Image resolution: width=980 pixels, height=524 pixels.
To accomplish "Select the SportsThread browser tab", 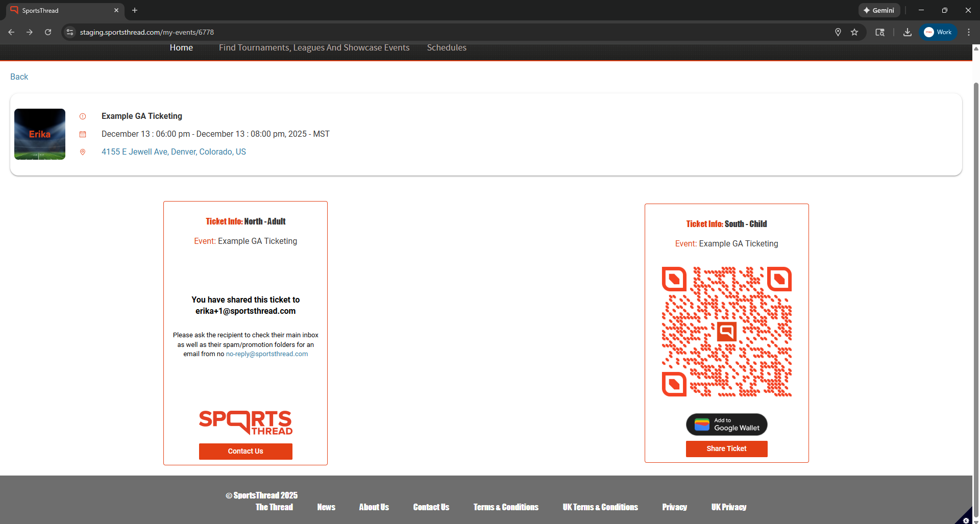I will (64, 10).
